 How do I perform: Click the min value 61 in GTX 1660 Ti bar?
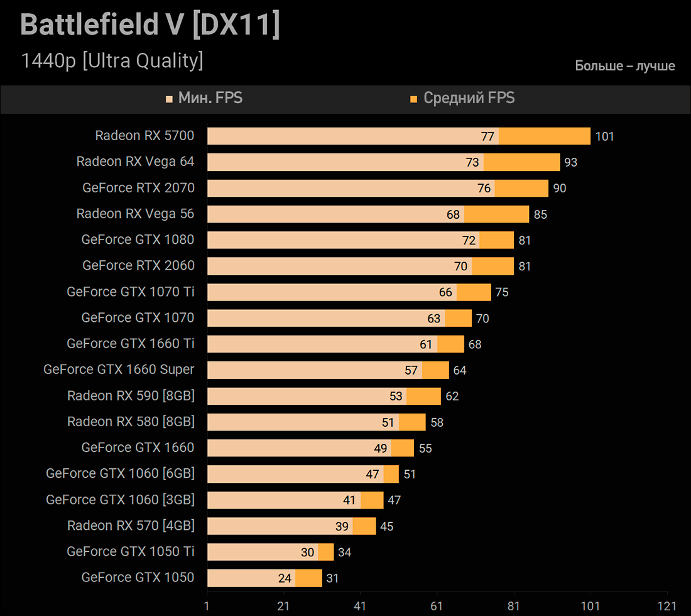pyautogui.click(x=426, y=345)
